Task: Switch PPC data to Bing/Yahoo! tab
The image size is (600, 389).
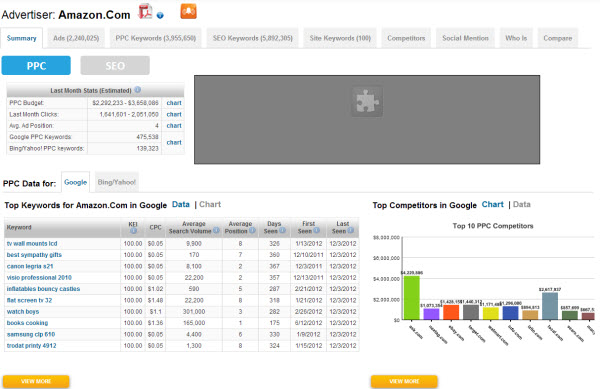Action: click(x=116, y=182)
